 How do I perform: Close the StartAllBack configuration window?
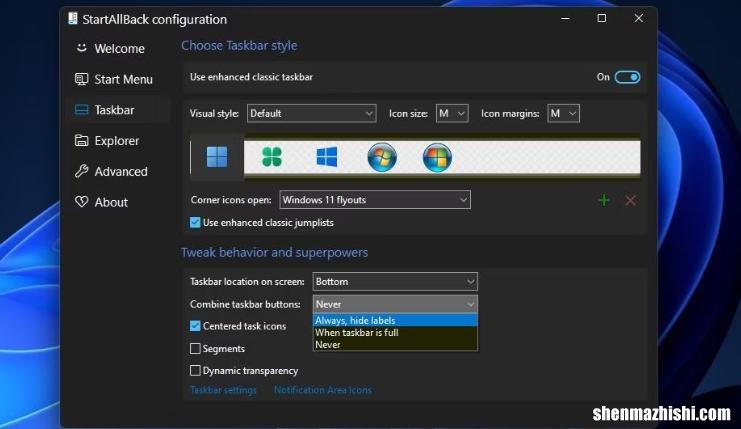638,18
